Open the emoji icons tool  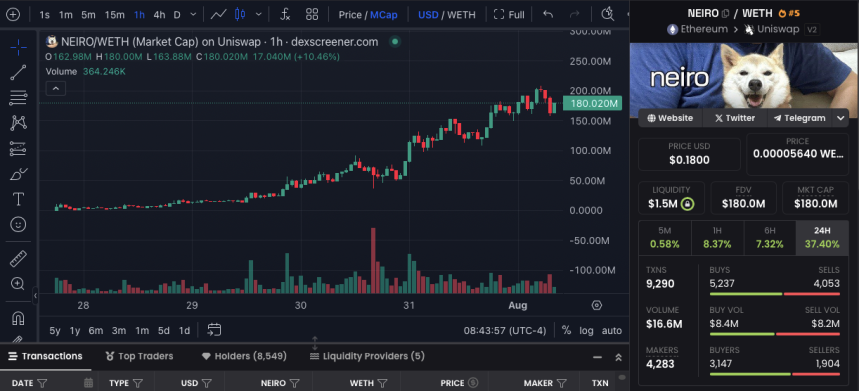pos(18,225)
